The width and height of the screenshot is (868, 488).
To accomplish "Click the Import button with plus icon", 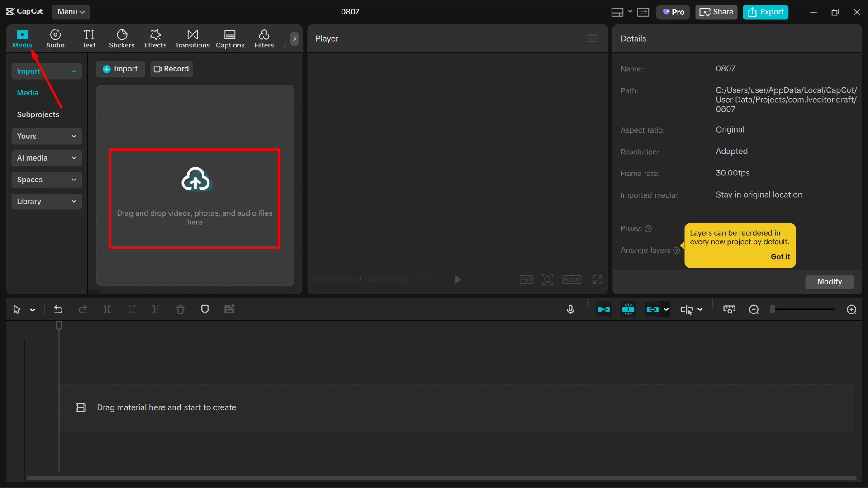I will tap(120, 69).
